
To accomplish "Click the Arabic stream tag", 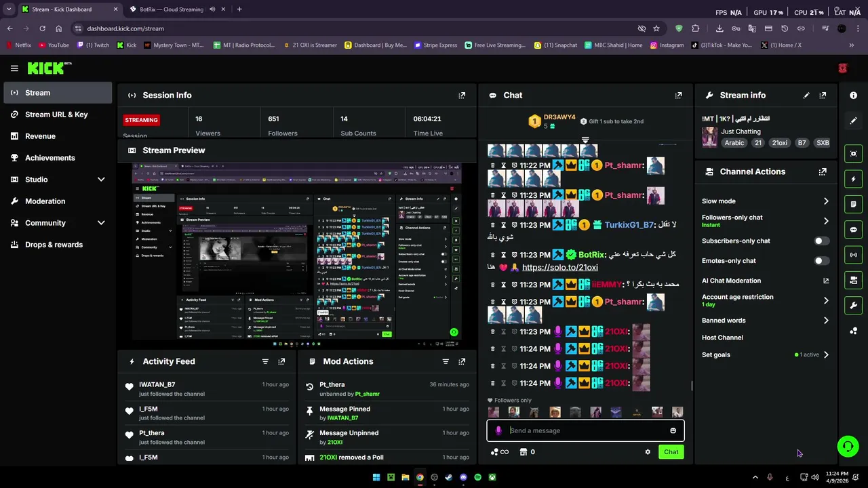I will pyautogui.click(x=734, y=143).
